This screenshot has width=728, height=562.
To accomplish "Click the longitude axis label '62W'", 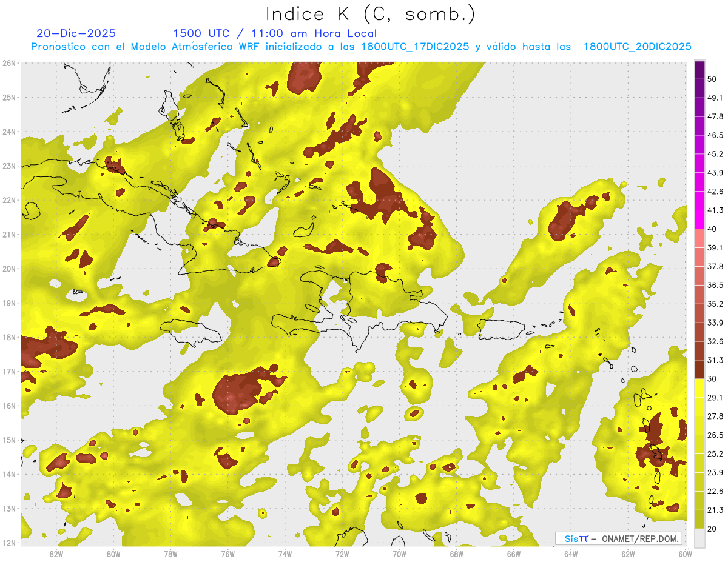I will (628, 554).
